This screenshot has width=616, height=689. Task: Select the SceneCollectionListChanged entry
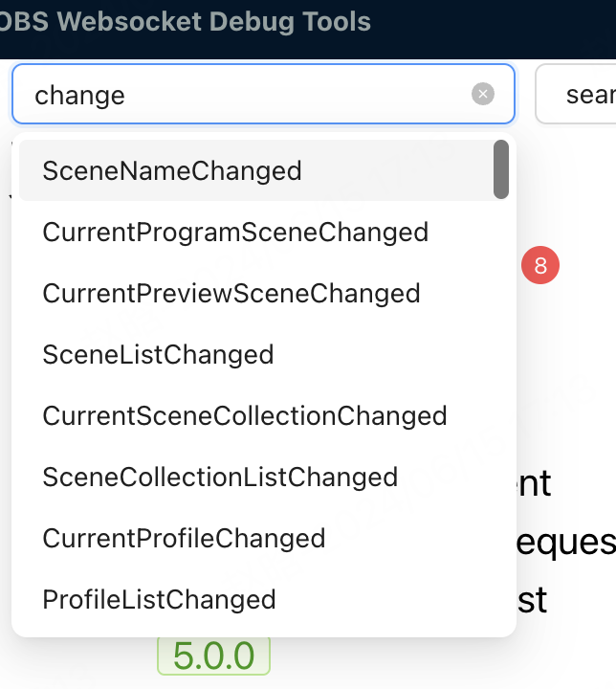[220, 477]
